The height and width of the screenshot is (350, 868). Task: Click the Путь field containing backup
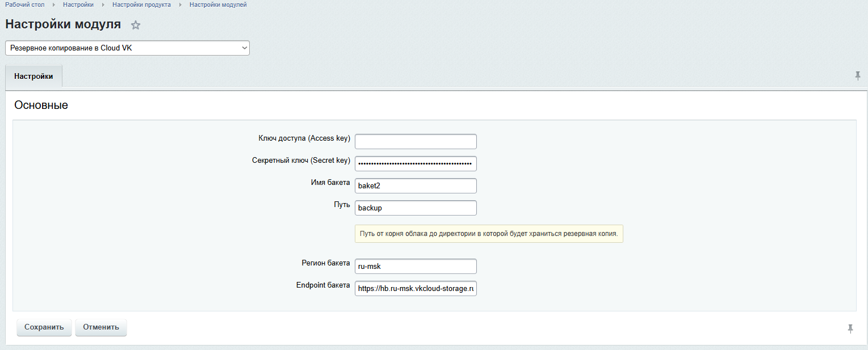click(416, 208)
